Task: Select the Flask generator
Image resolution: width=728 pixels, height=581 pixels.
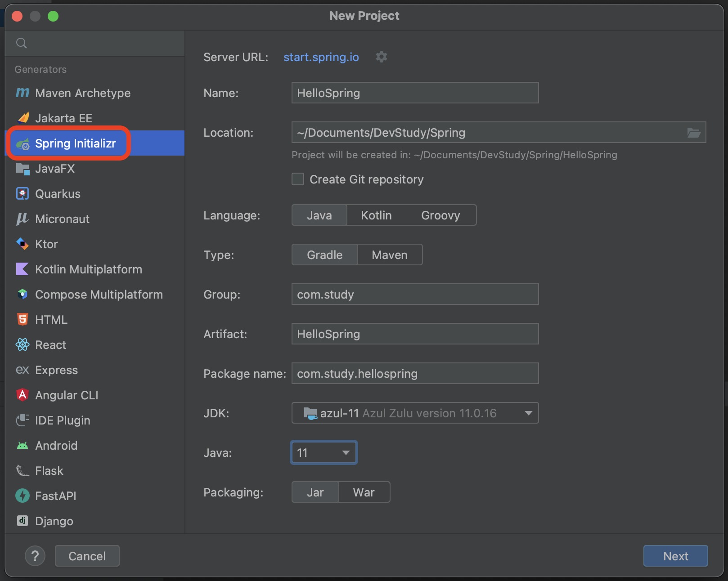Action: pos(94,471)
